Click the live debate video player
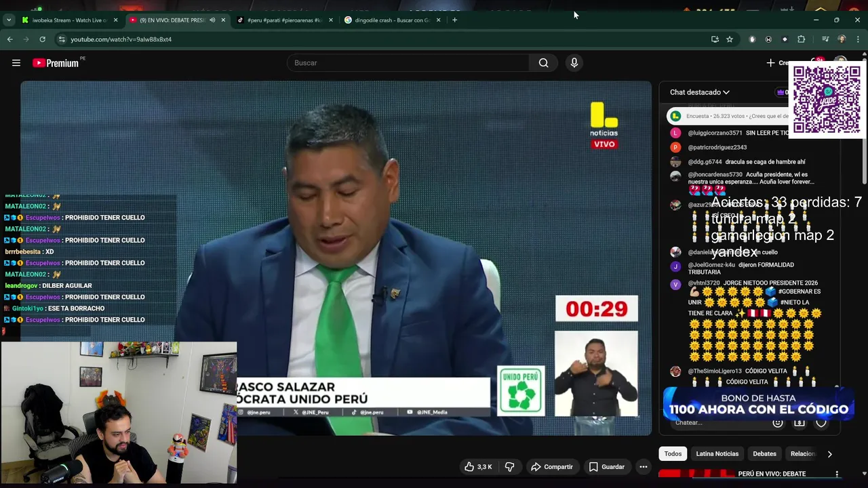 336,258
